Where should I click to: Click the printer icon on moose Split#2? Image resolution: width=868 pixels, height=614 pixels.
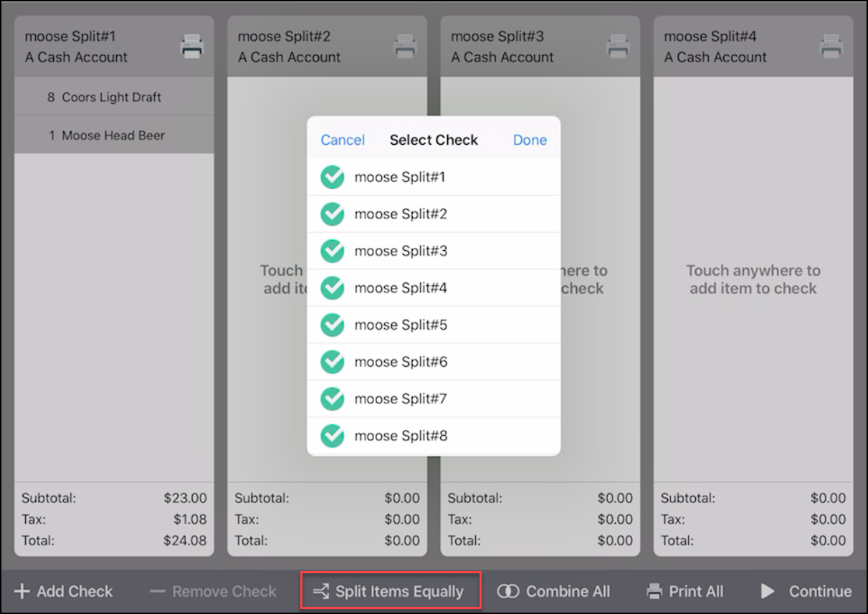point(405,47)
